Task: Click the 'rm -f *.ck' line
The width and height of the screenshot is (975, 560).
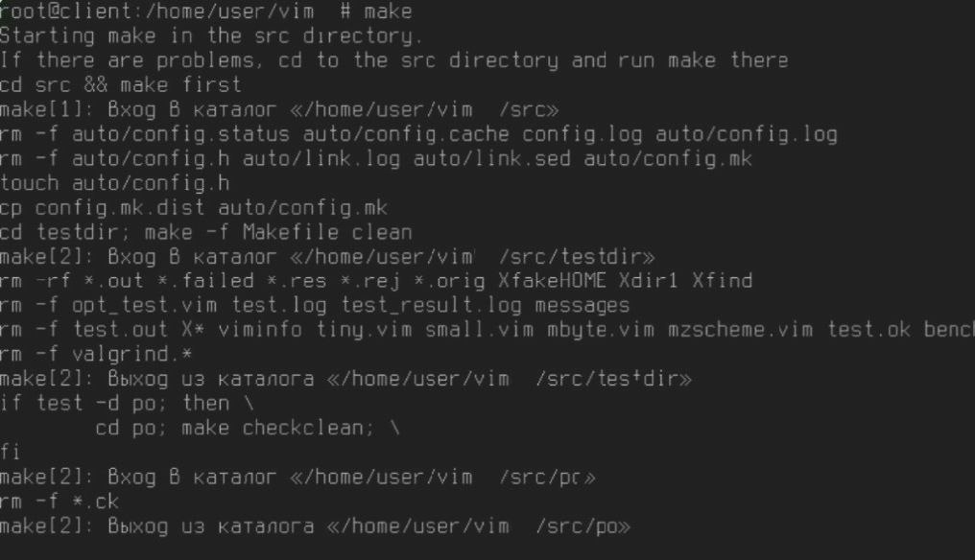Action: [x=59, y=501]
